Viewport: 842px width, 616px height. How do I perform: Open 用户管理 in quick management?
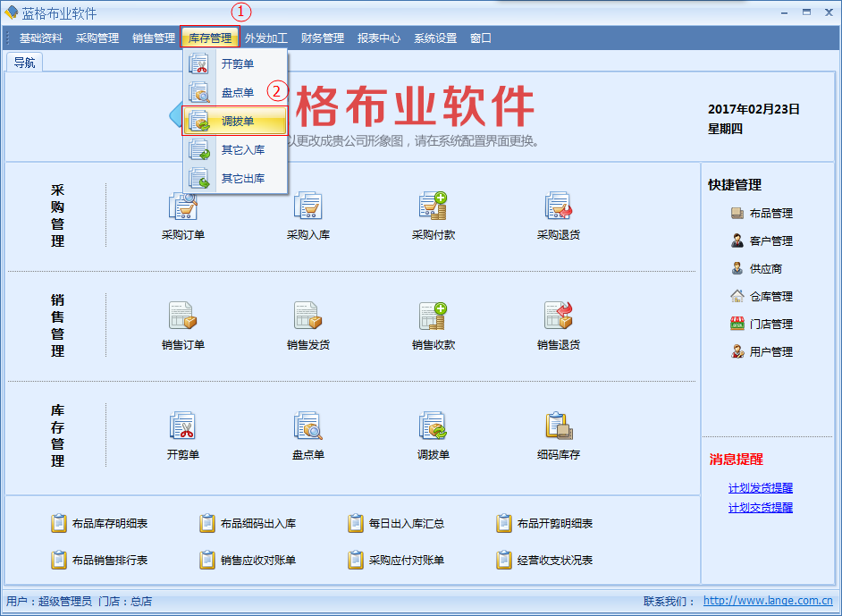[762, 351]
